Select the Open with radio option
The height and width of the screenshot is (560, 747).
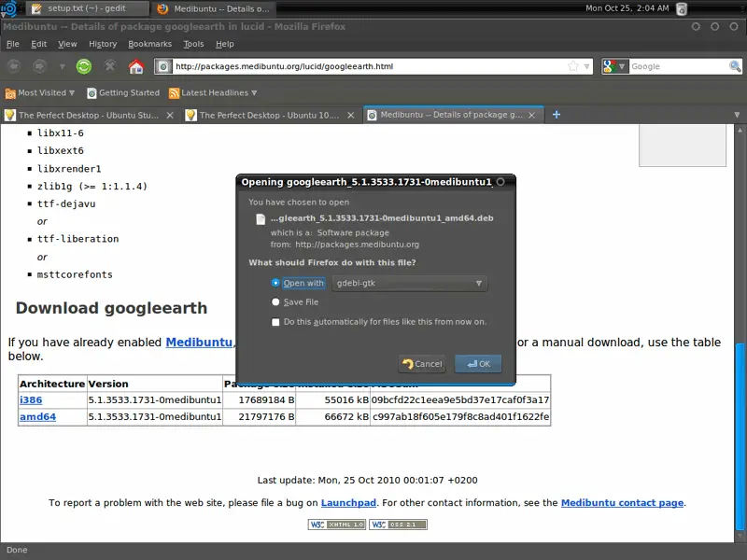tap(275, 283)
